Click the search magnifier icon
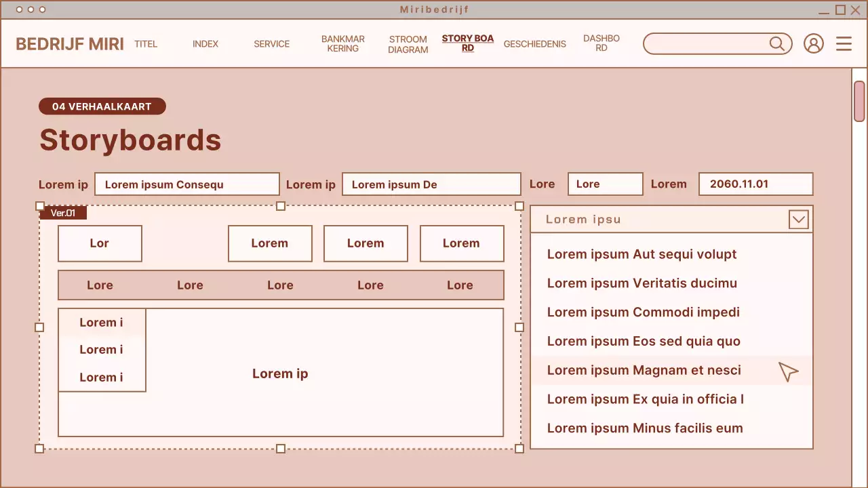868x488 pixels. [777, 43]
